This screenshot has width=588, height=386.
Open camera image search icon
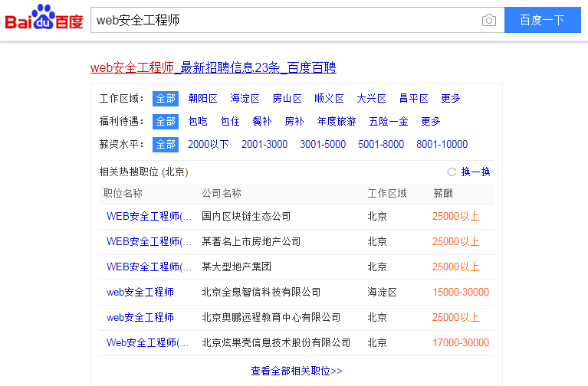[488, 20]
